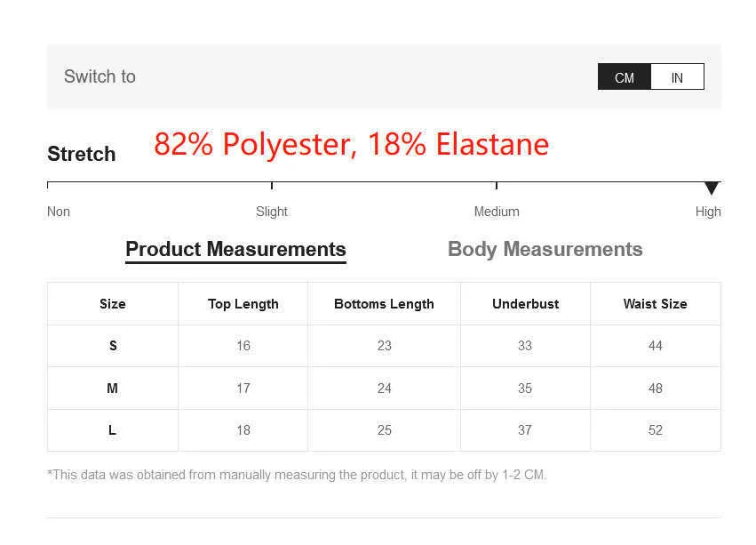Screen dimensions: 756x545
Task: Click the Bottoms Length column header
Action: coord(384,304)
